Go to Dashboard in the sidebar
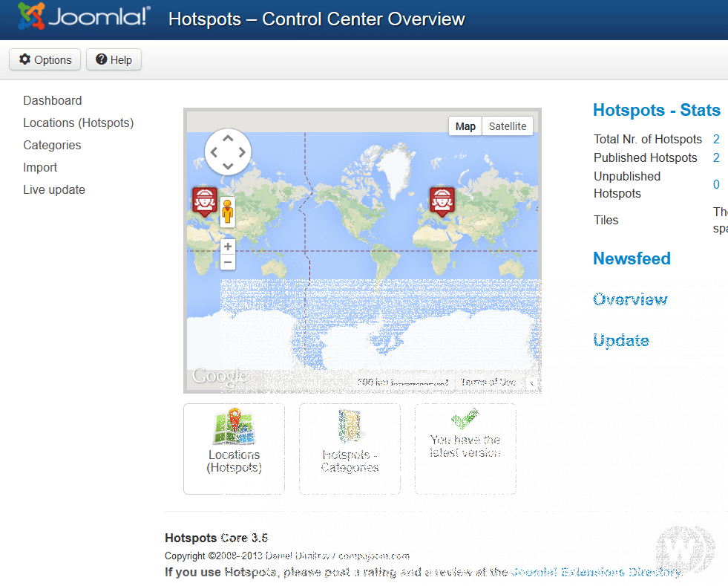728x586 pixels. click(53, 100)
